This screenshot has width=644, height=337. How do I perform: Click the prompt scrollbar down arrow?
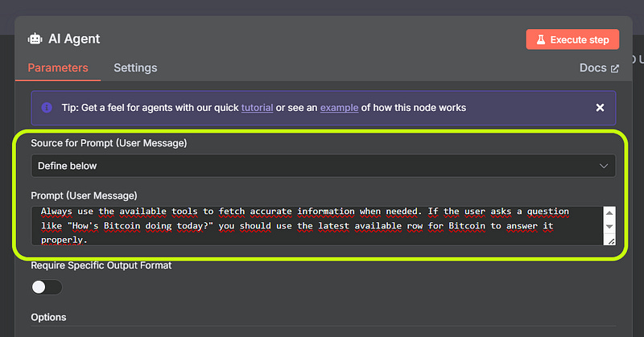pyautogui.click(x=609, y=226)
